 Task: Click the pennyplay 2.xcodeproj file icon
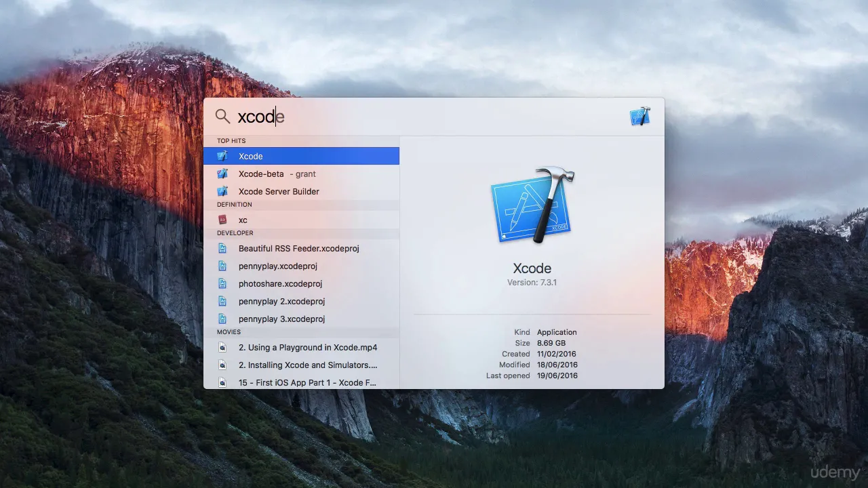(222, 301)
